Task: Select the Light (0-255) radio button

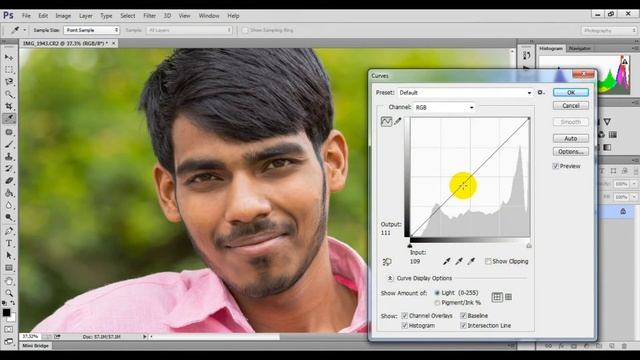Action: click(437, 293)
